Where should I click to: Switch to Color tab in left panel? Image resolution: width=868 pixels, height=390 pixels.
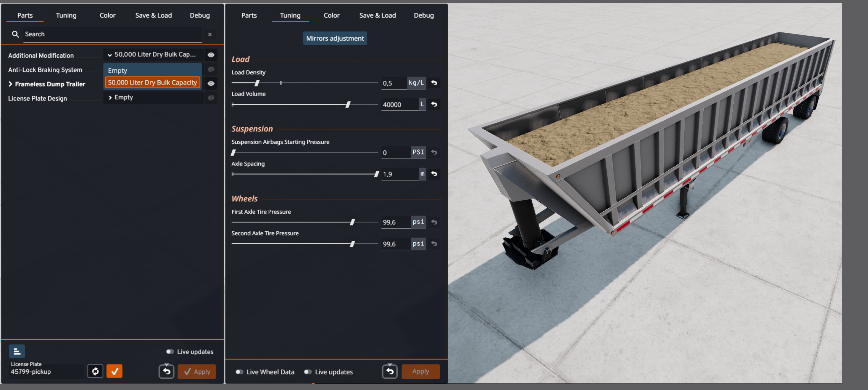click(107, 15)
